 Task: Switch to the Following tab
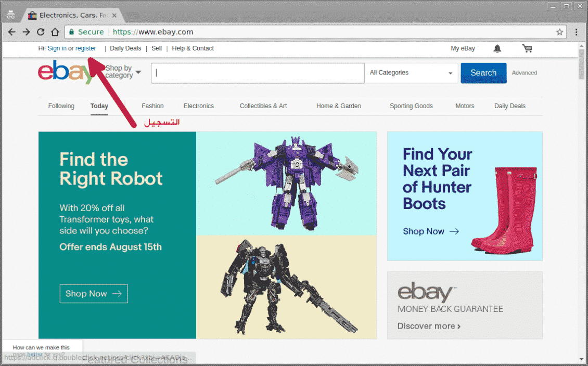(x=61, y=106)
